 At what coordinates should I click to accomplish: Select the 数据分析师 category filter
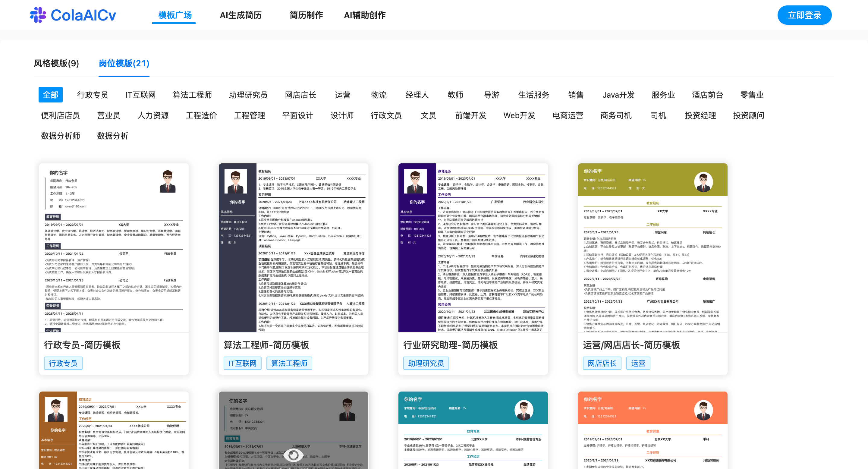coord(60,136)
